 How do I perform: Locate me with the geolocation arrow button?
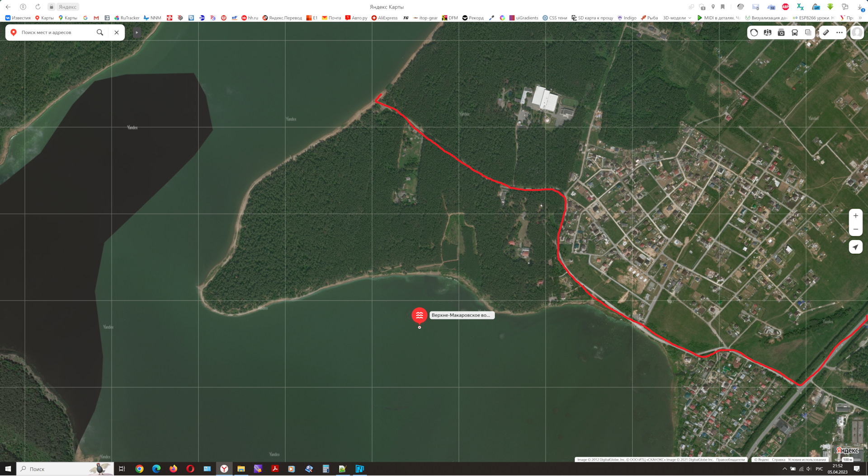click(855, 247)
